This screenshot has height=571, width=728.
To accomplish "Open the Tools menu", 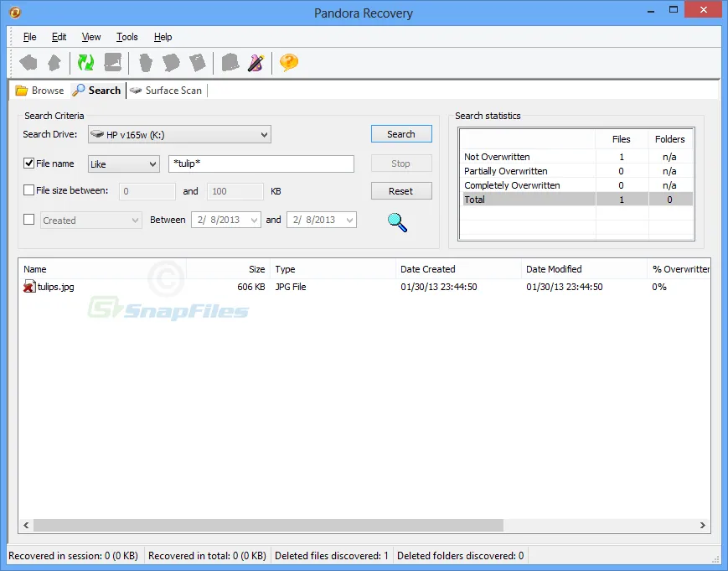I will click(x=126, y=37).
